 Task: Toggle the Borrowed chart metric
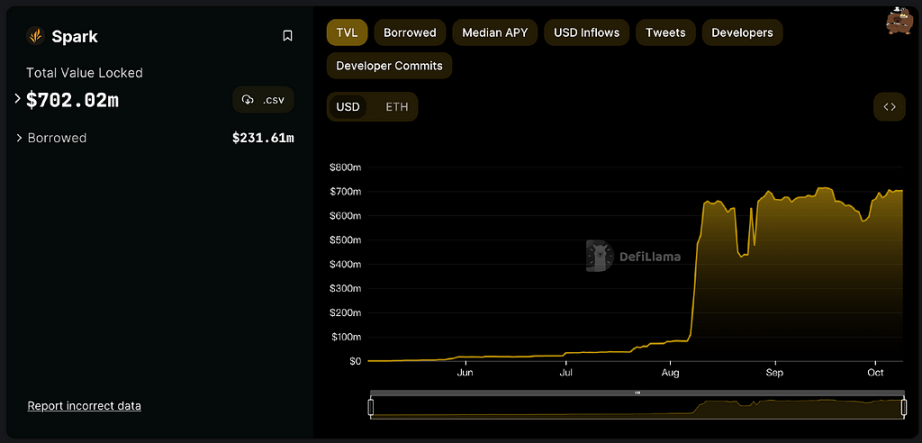point(410,32)
